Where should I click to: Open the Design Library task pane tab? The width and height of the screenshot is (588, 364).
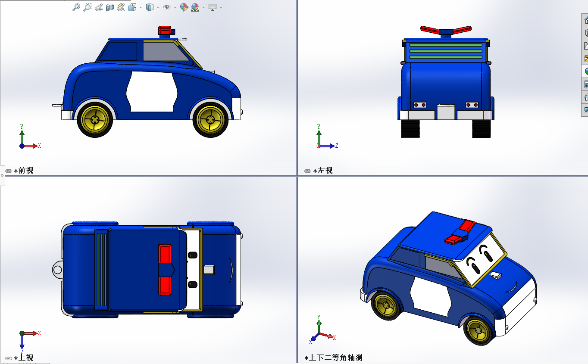coord(585,33)
